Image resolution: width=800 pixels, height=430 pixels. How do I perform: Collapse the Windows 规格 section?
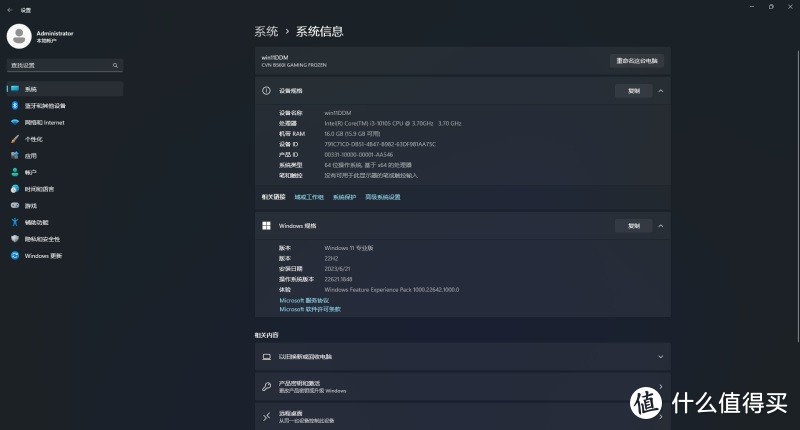(x=661, y=226)
